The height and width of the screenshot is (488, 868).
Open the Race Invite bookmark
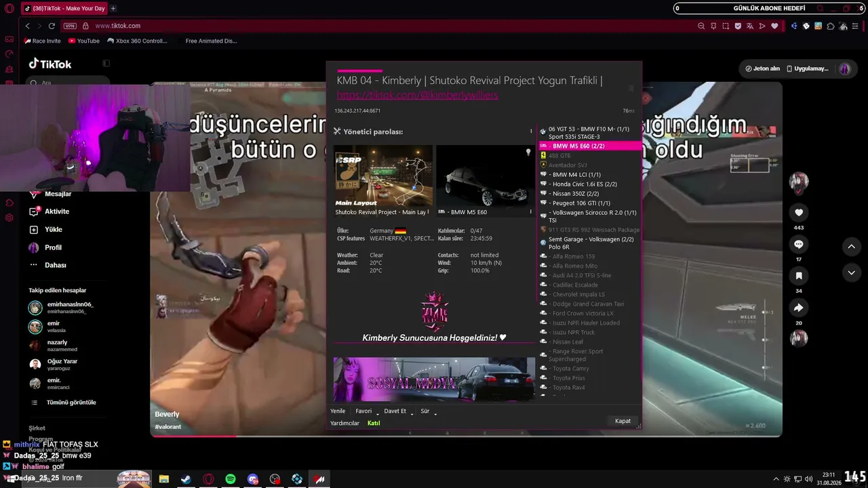42,41
